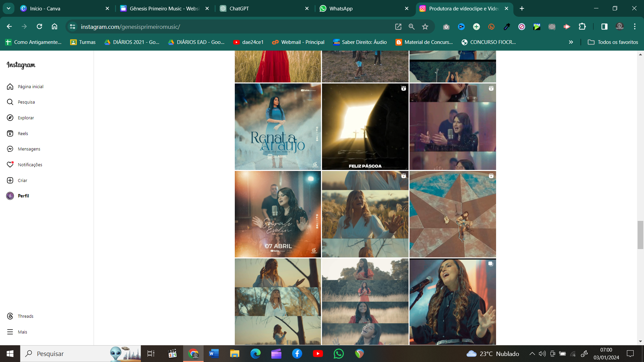Image resolution: width=644 pixels, height=362 pixels.
Task: Open Threads from sidebar
Action: pos(10,316)
